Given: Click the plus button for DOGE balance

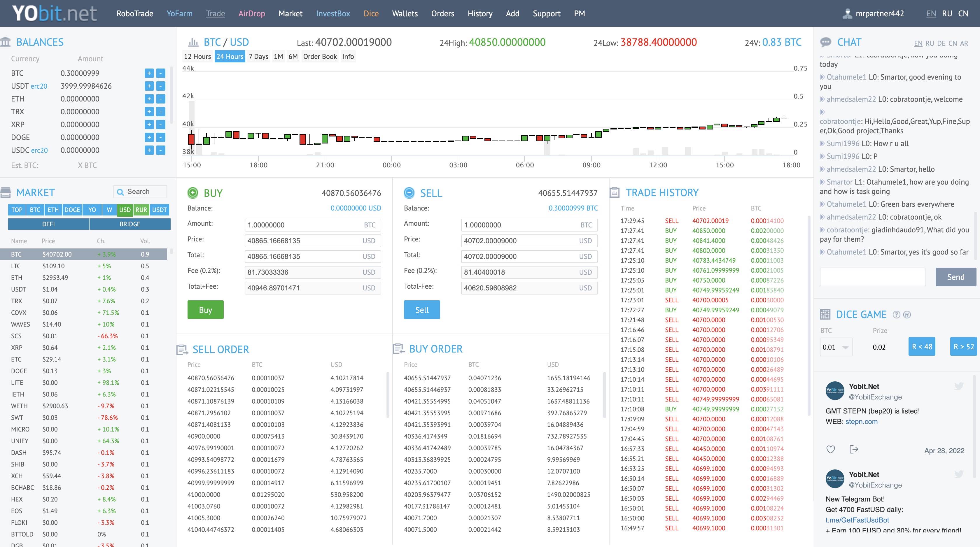Looking at the screenshot, I should pyautogui.click(x=149, y=137).
